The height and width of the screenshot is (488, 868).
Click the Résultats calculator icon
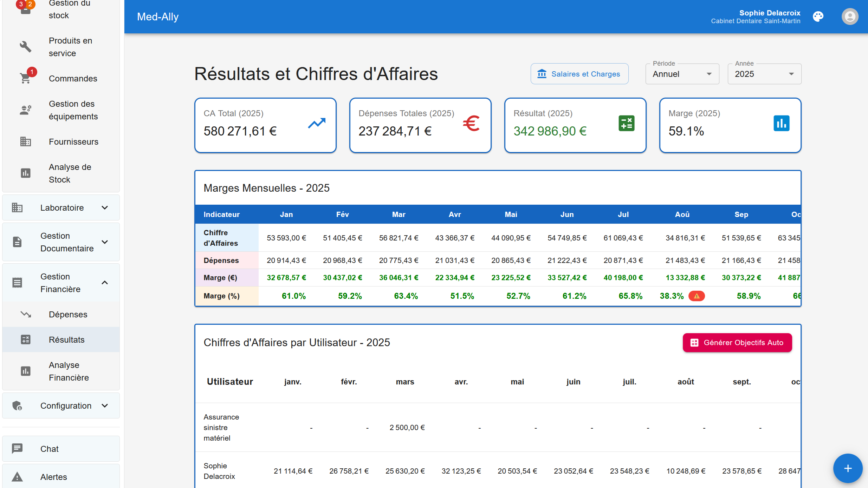tap(25, 339)
